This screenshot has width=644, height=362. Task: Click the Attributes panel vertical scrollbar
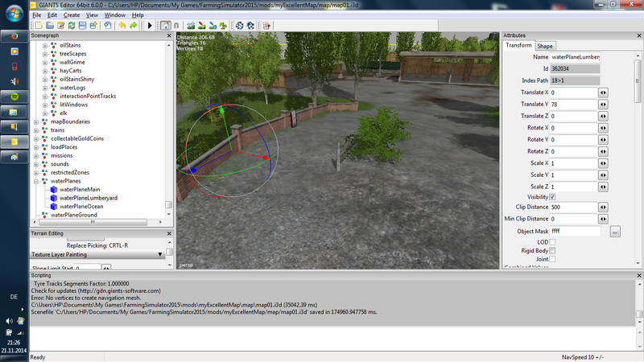(638, 81)
